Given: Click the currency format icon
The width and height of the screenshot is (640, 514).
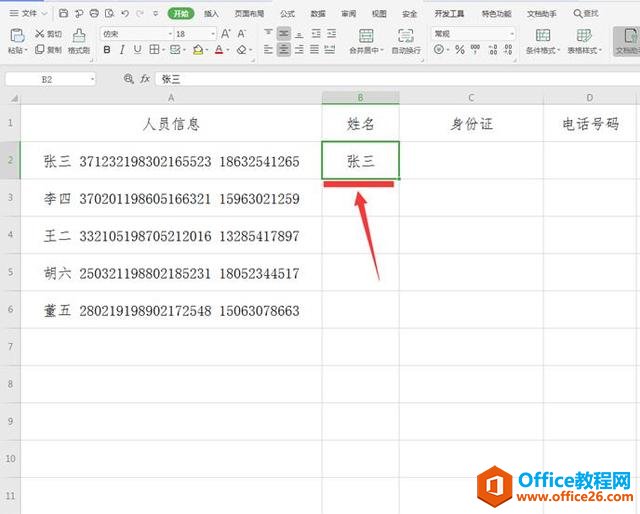Looking at the screenshot, I should click(439, 50).
